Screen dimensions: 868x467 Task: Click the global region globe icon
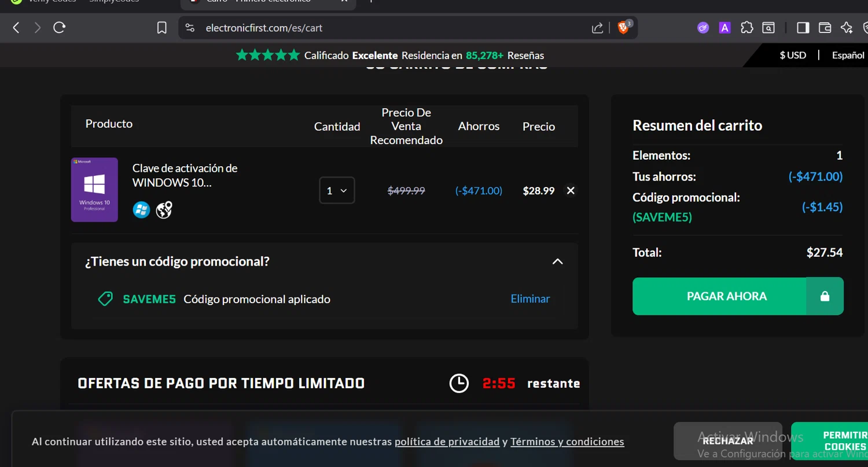[164, 209]
